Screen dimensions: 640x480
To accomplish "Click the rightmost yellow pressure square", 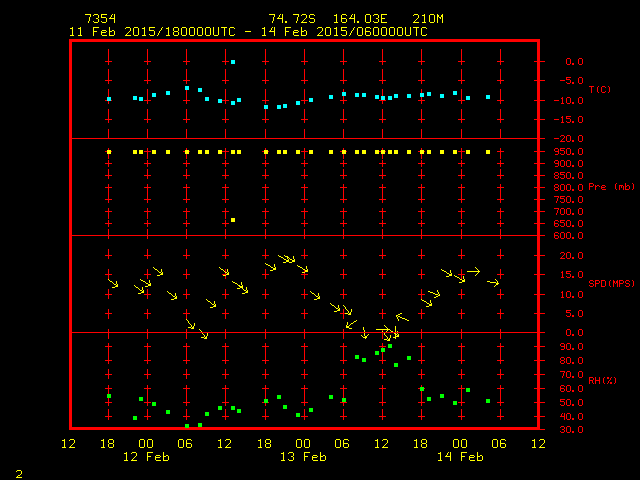I will tap(488, 152).
